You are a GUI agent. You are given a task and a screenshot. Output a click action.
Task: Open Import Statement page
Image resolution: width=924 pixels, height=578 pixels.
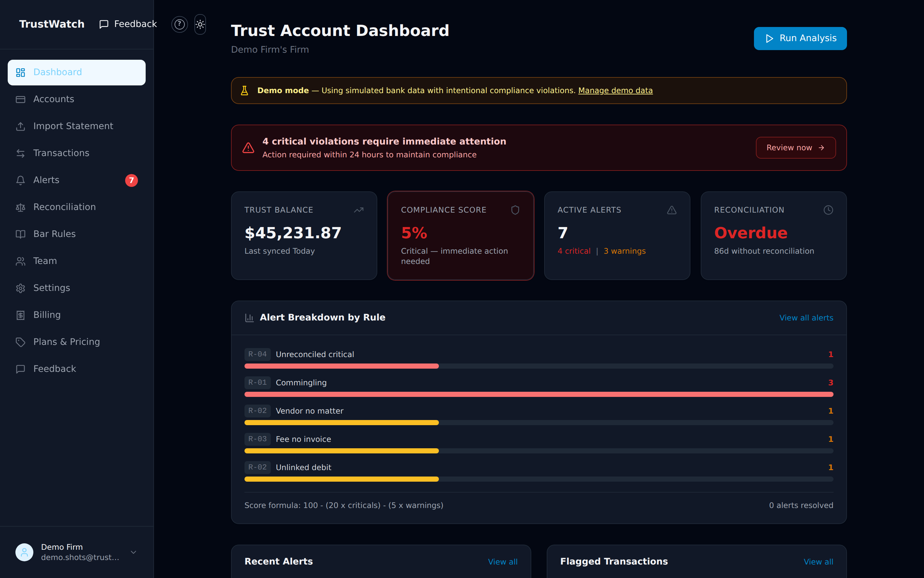(x=76, y=126)
